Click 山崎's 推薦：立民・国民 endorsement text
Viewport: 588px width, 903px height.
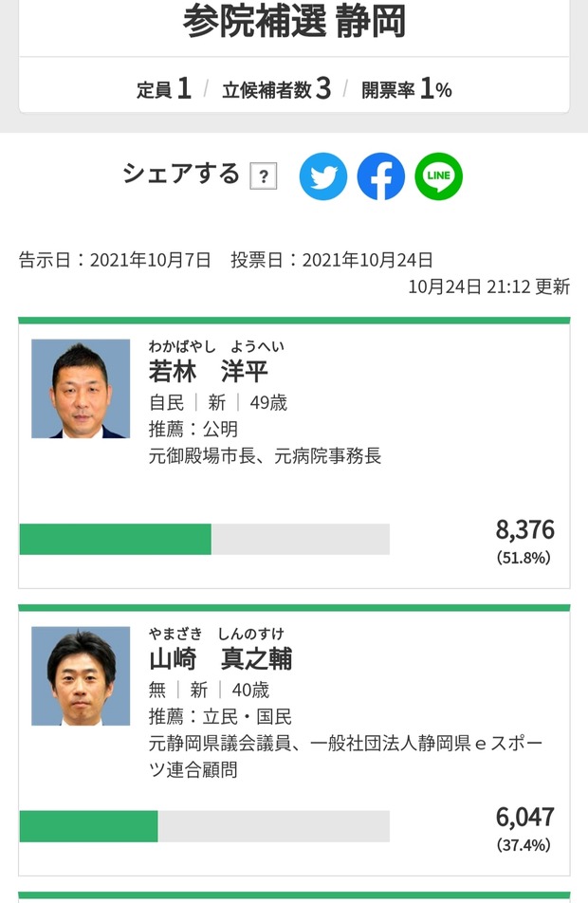pyautogui.click(x=220, y=716)
